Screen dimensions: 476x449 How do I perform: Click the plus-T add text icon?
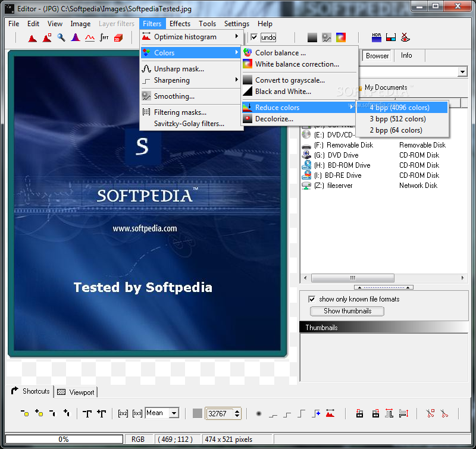point(101,413)
